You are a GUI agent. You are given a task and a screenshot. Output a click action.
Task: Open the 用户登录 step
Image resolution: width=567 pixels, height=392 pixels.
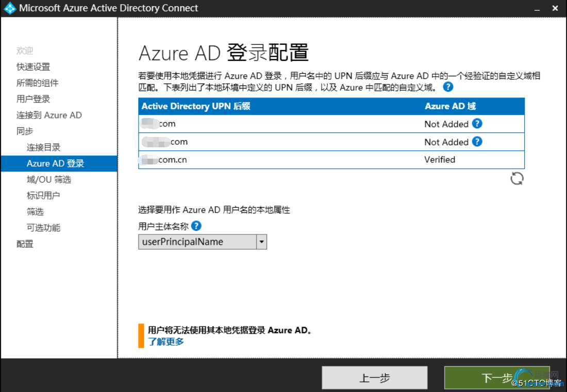pyautogui.click(x=34, y=99)
